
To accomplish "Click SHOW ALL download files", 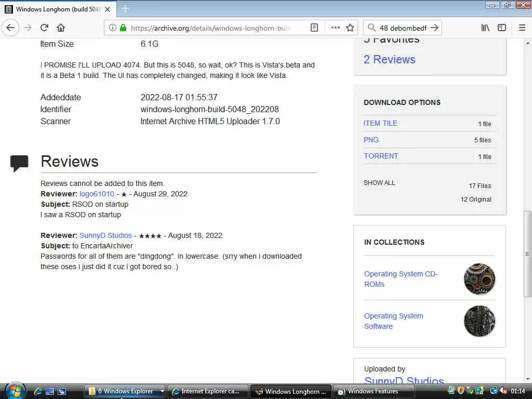I will pyautogui.click(x=379, y=183).
